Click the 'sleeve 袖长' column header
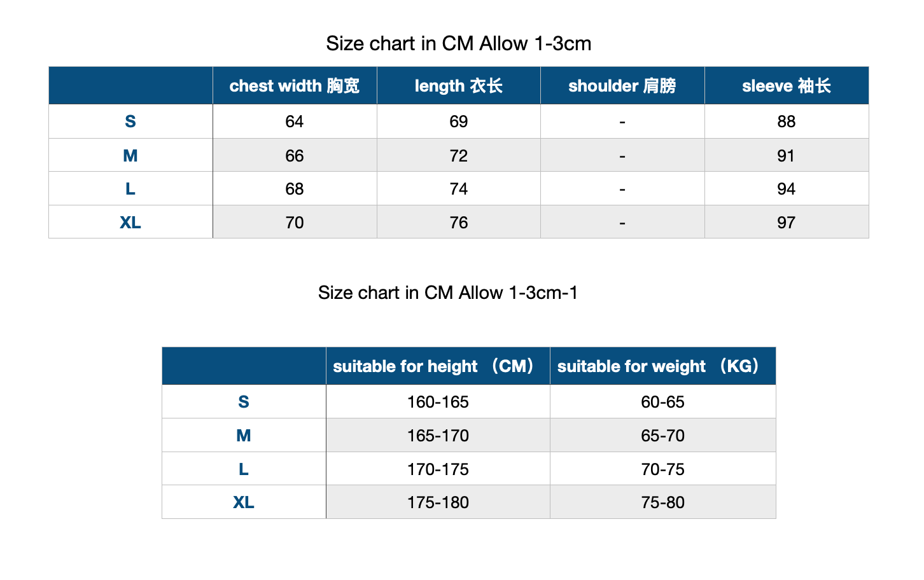924x580 pixels. click(x=787, y=85)
